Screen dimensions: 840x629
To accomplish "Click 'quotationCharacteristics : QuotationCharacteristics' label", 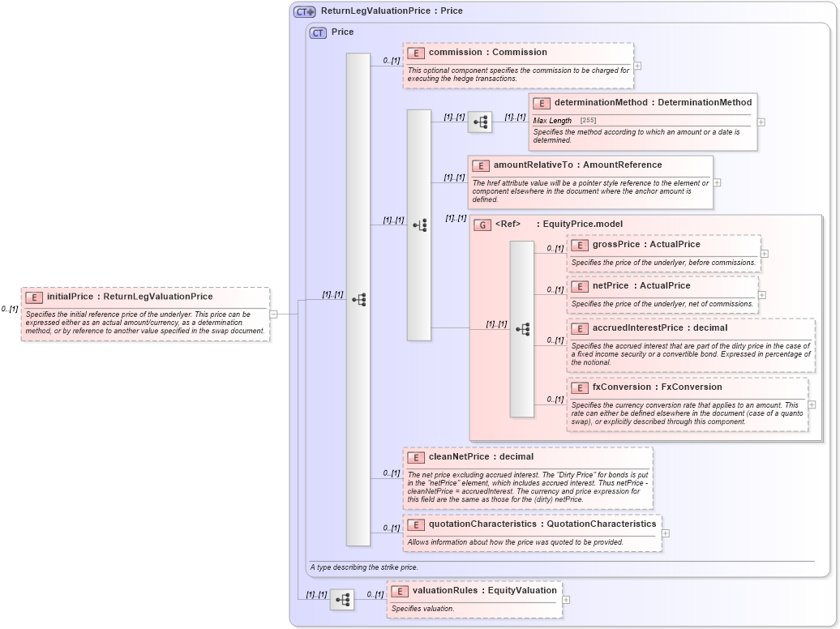I will coord(542,524).
